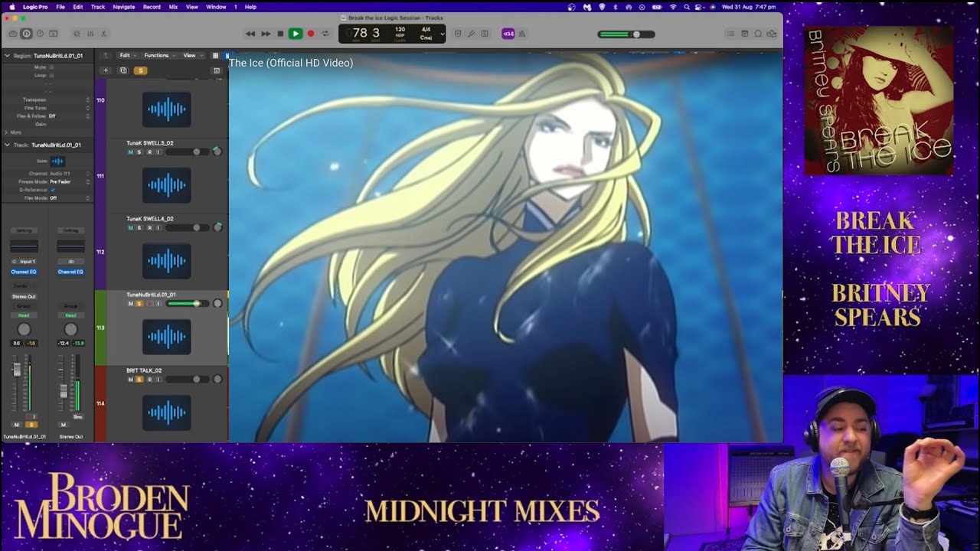Mute the TunaK SWELL3_02 track

coord(130,152)
